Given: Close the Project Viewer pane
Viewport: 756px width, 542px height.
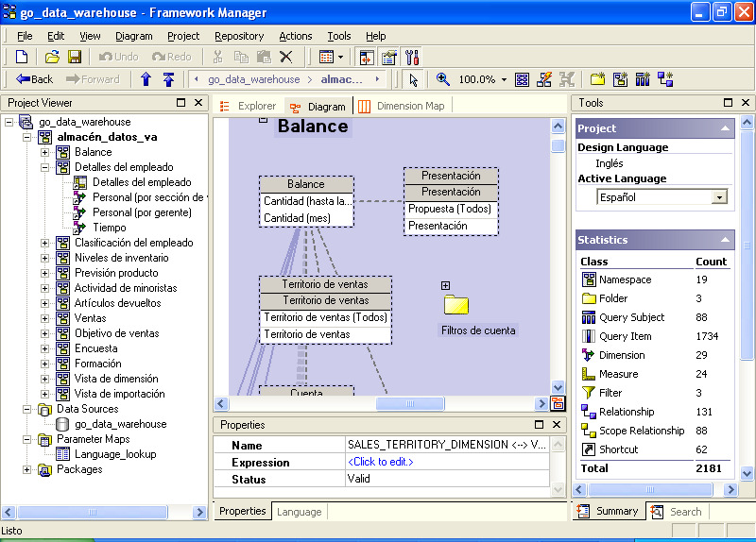Looking at the screenshot, I should pyautogui.click(x=198, y=103).
